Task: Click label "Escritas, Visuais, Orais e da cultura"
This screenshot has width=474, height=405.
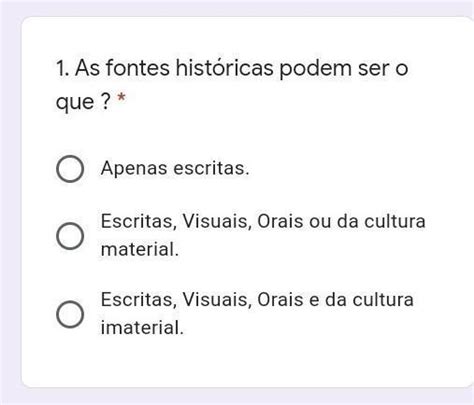Action: pyautogui.click(x=257, y=299)
